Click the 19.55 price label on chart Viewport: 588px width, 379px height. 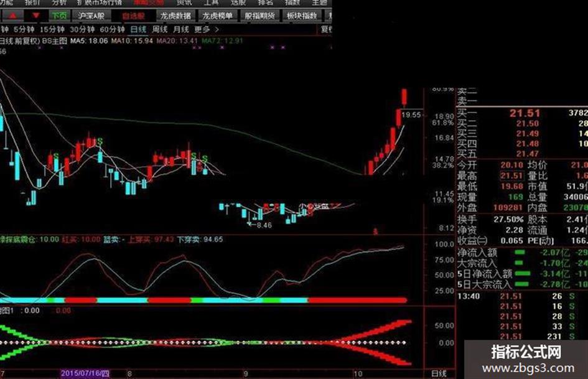point(411,115)
